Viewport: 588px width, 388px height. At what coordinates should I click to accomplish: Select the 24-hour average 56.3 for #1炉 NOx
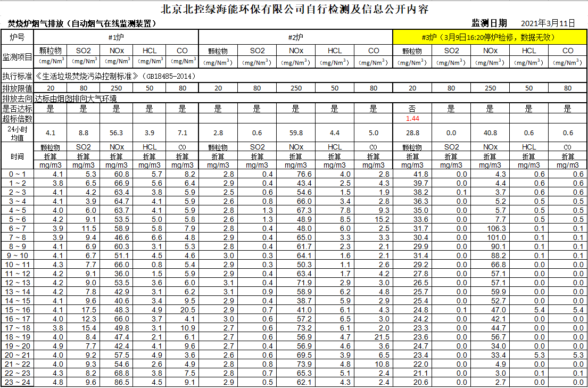pyautogui.click(x=116, y=133)
